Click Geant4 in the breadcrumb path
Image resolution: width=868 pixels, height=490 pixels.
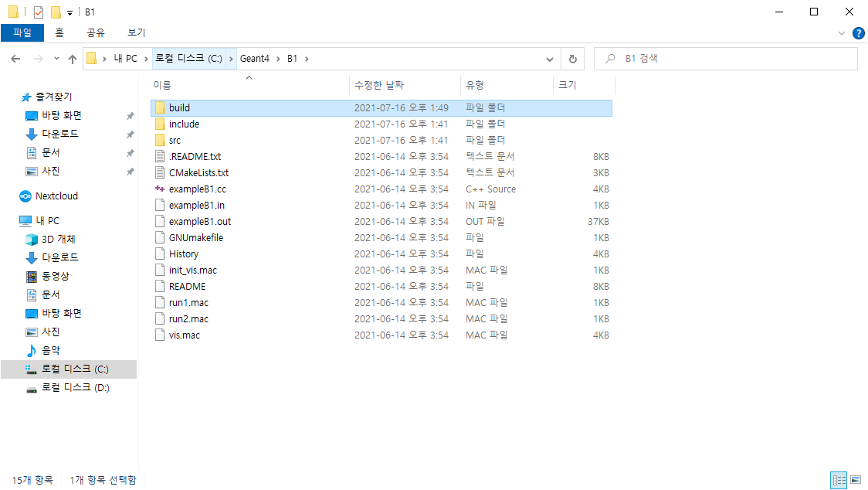[254, 59]
